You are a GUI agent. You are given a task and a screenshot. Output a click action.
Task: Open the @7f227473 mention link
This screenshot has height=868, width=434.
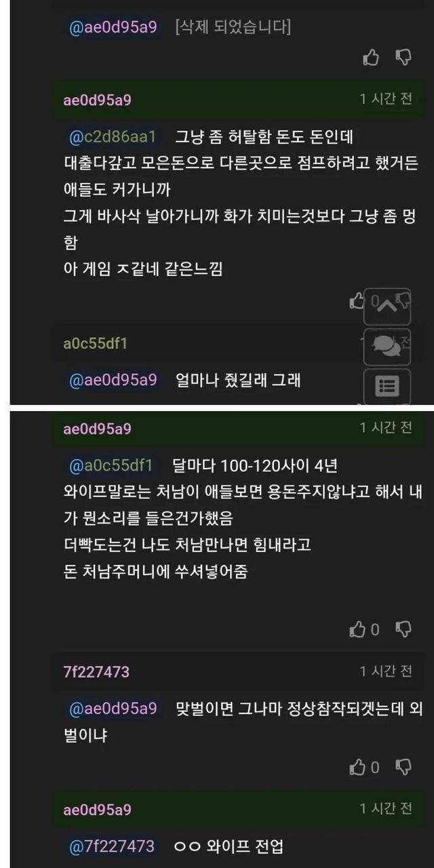112,846
